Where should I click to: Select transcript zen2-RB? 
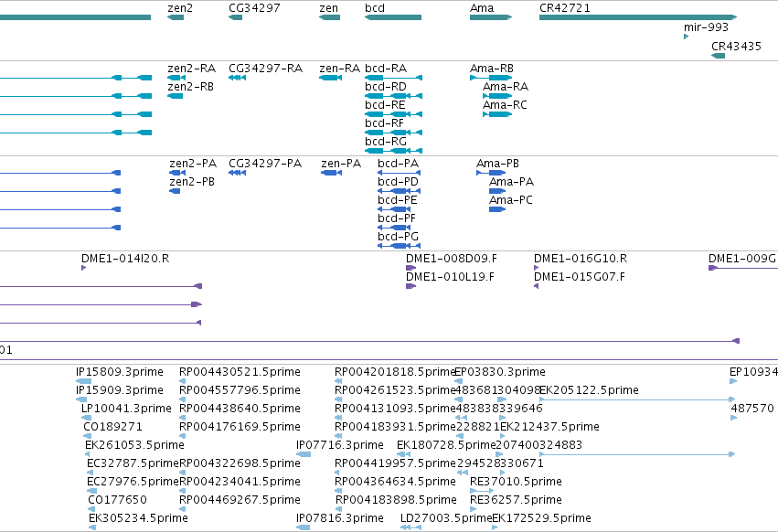coord(176,96)
